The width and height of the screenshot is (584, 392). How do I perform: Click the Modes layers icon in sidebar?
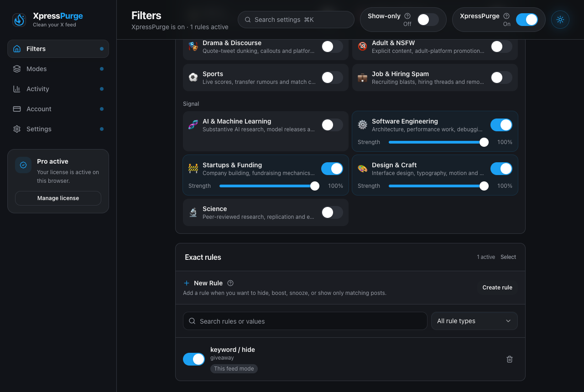[x=17, y=69]
